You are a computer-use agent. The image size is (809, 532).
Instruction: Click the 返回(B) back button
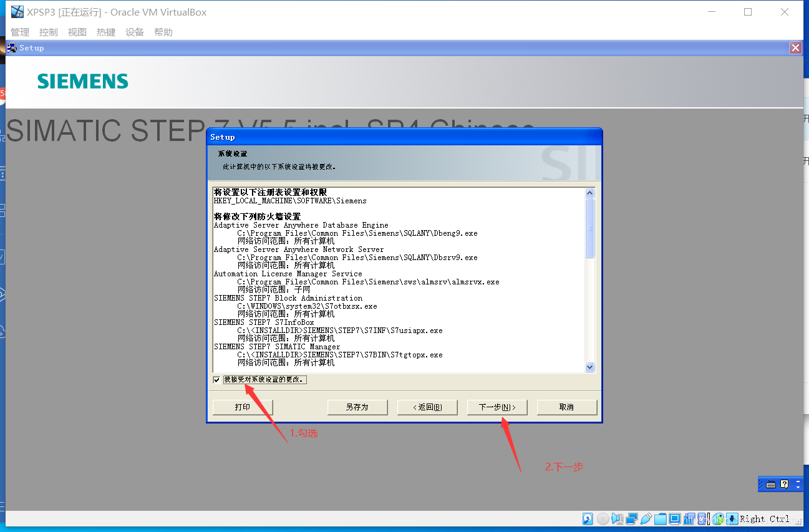click(x=427, y=407)
